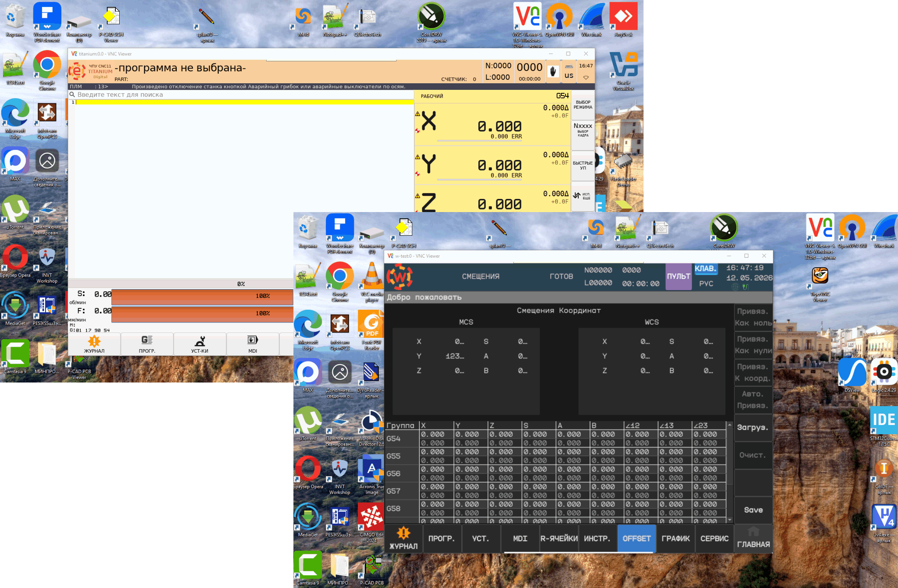This screenshot has width=898, height=588.
Task: Open Oracle VirtualBox desktop shortcut
Action: [x=624, y=71]
